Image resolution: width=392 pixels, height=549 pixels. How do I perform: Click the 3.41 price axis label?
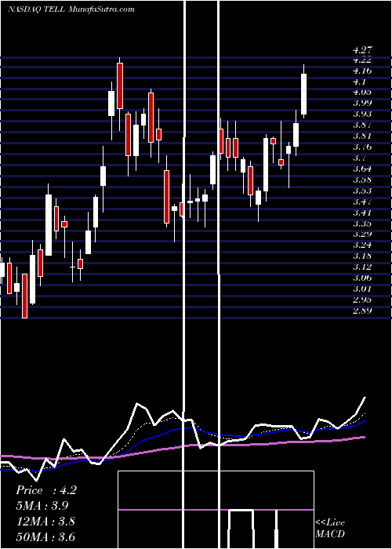[x=362, y=213]
